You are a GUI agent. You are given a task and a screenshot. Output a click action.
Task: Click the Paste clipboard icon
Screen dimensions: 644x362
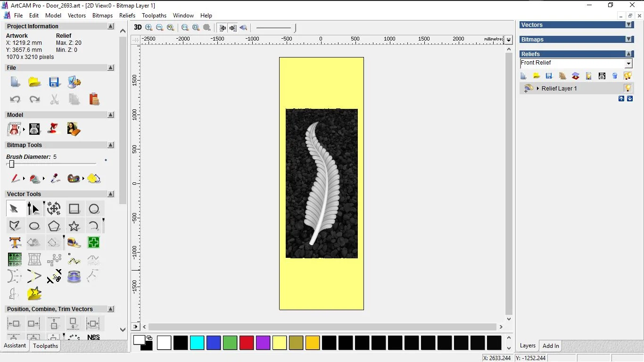94,99
